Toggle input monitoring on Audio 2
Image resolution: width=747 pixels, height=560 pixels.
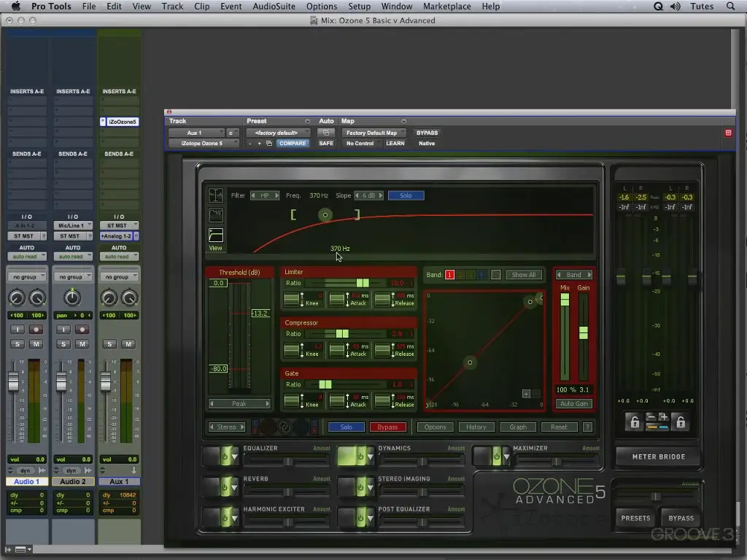coord(63,330)
